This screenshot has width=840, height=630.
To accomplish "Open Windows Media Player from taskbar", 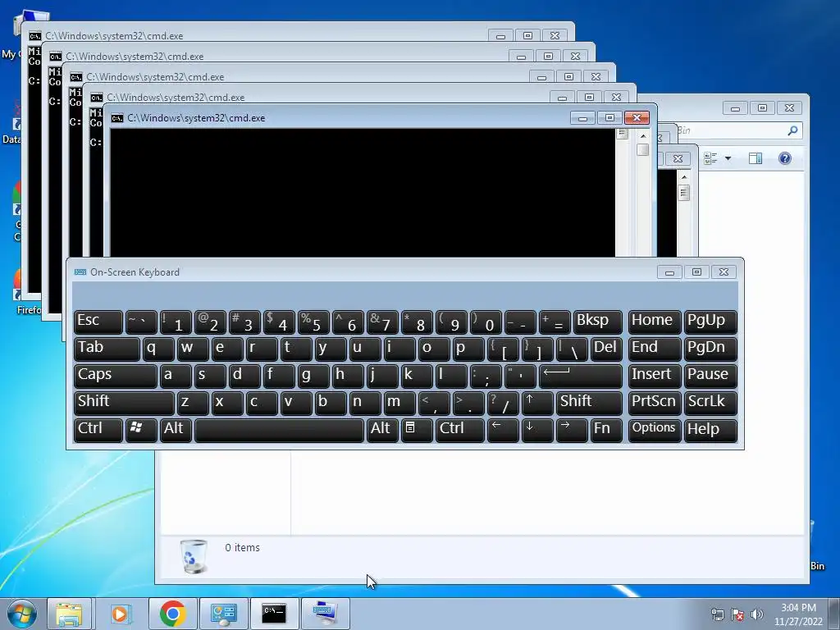I will (120, 614).
